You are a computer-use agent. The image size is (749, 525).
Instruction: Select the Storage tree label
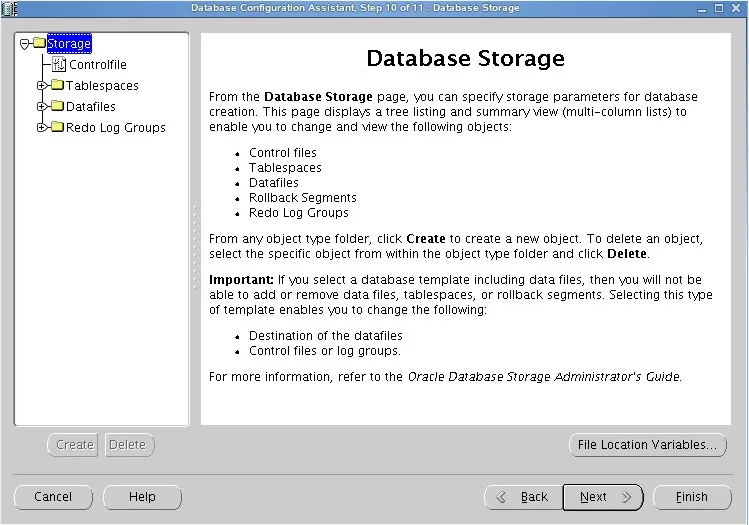[x=69, y=43]
